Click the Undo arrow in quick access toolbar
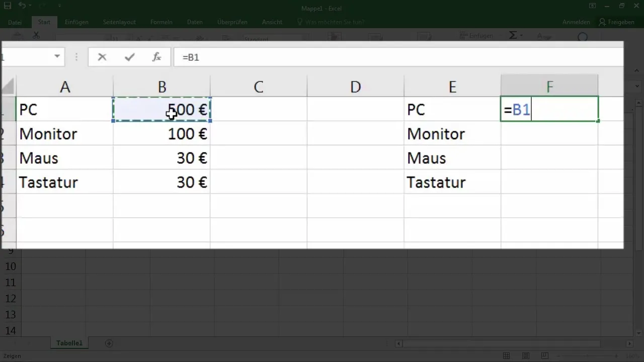 pos(22,6)
